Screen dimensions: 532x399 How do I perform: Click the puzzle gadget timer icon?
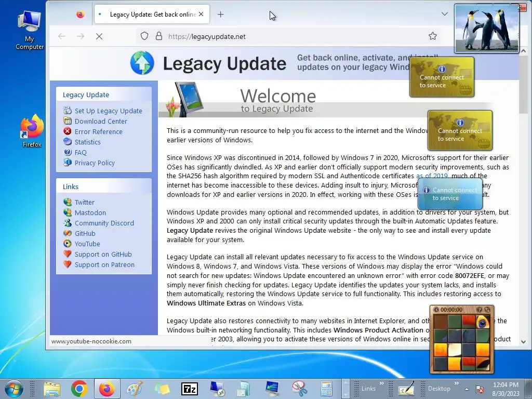tap(436, 310)
